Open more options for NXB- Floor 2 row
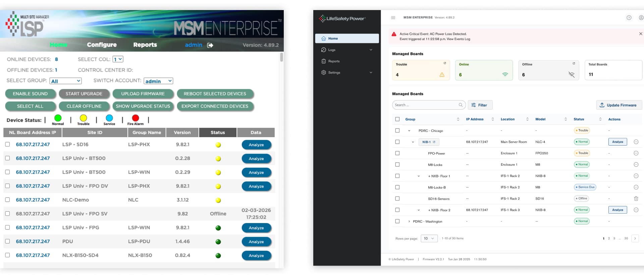 click(636, 210)
